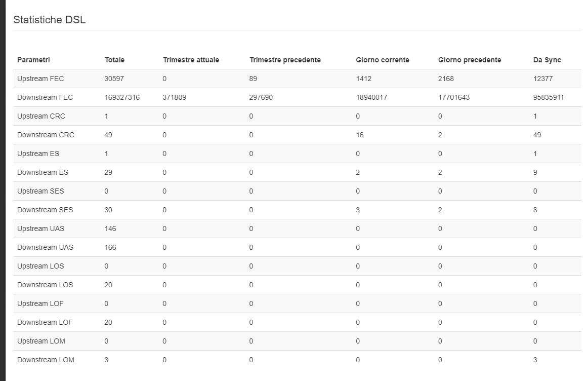Viewport: 588px width, 381px height.
Task: Select the Upstream SES row label
Action: click(40, 191)
